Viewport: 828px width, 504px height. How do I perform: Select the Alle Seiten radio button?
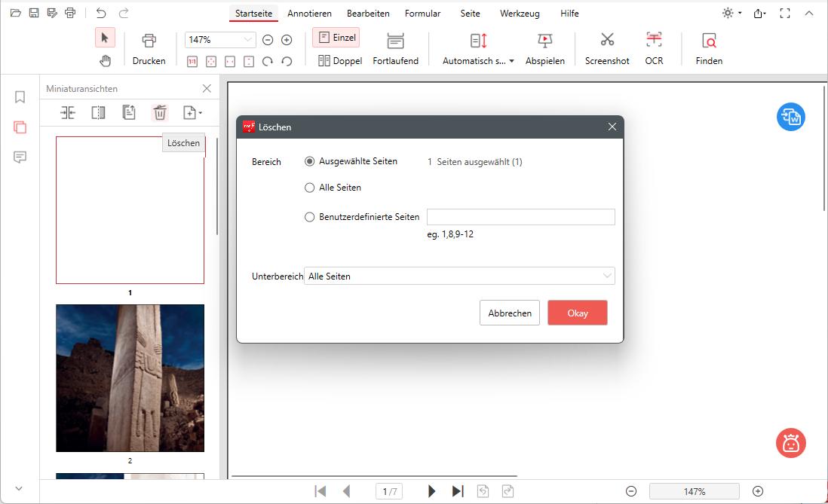click(x=310, y=188)
